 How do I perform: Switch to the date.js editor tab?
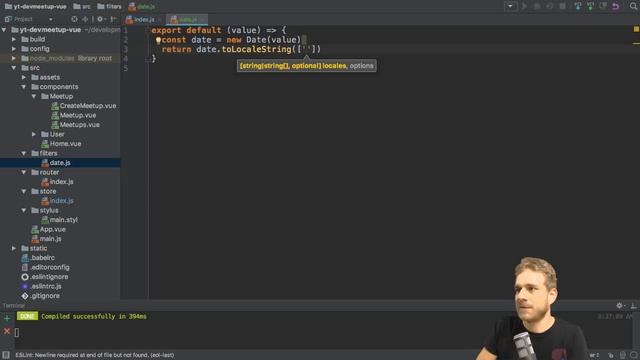point(188,19)
